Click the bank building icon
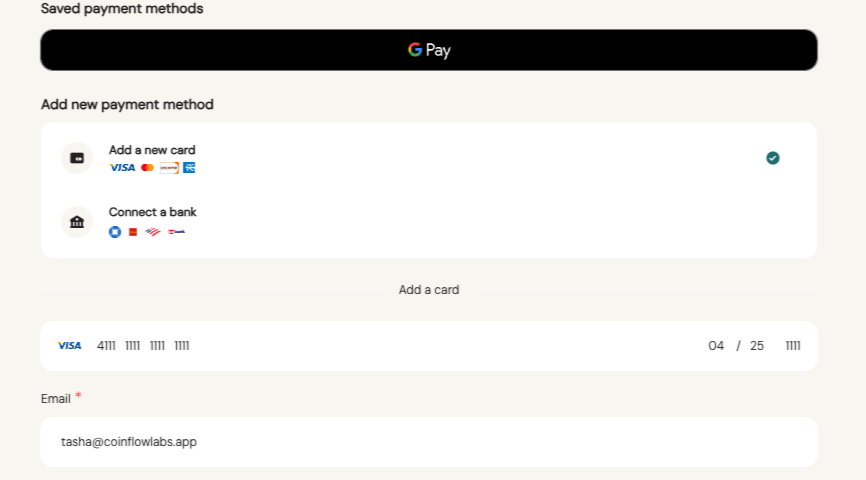The height and width of the screenshot is (480, 866). click(x=77, y=222)
